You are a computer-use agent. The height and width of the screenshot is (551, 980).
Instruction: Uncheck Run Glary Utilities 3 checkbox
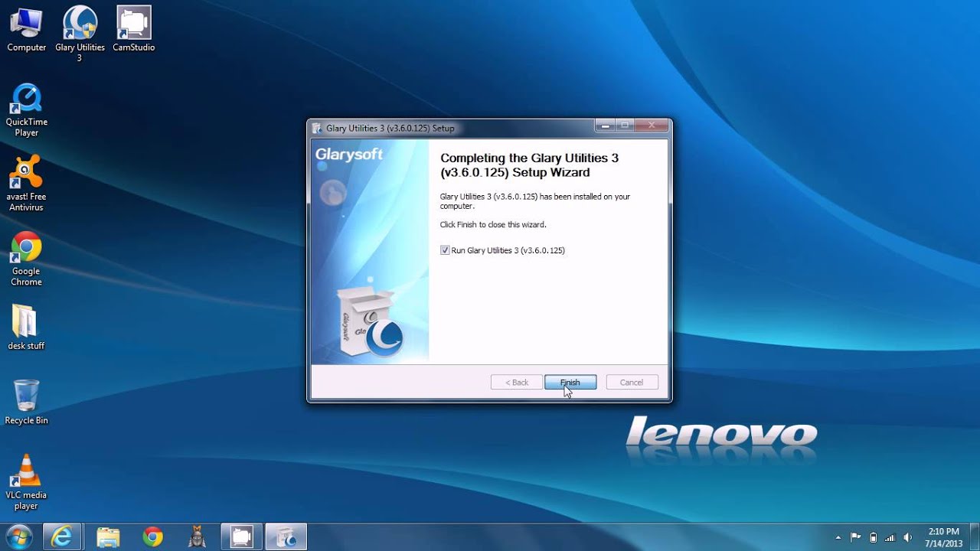click(445, 250)
